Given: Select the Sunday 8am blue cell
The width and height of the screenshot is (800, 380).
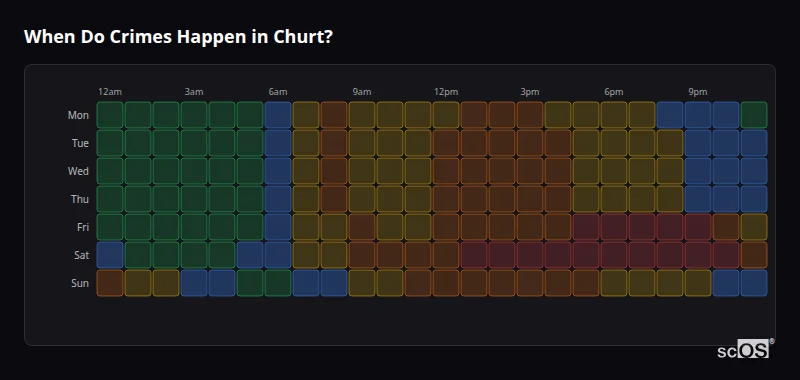Looking at the screenshot, I should point(334,283).
